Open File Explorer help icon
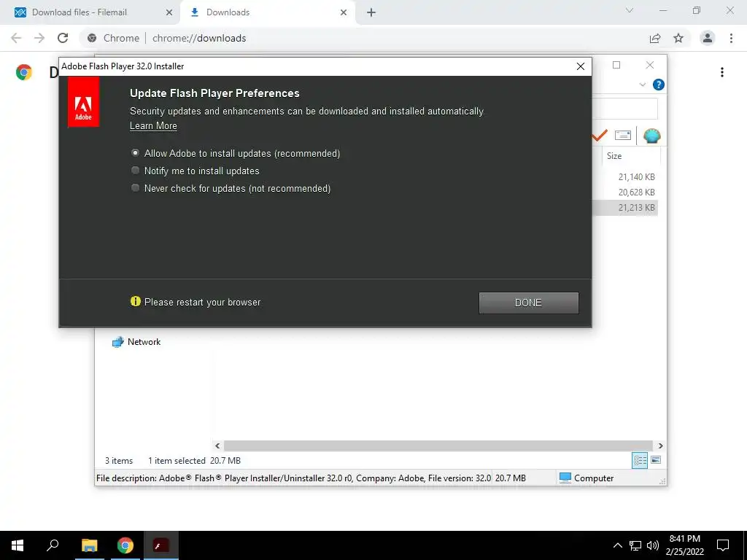The width and height of the screenshot is (747, 560). point(659,85)
